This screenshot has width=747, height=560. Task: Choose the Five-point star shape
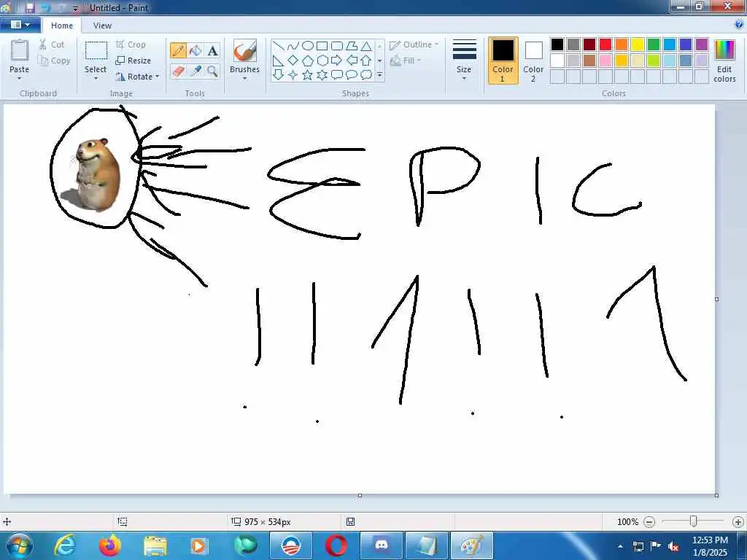[308, 75]
